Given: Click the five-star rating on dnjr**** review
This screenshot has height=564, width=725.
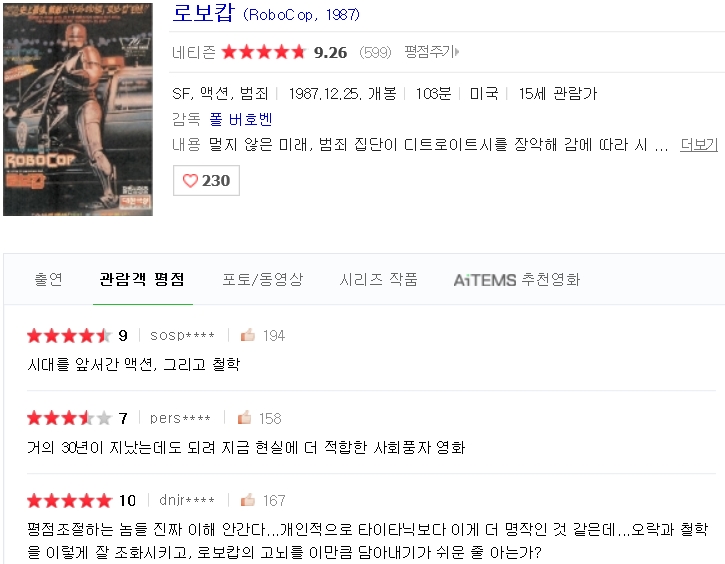Looking at the screenshot, I should tap(69, 500).
